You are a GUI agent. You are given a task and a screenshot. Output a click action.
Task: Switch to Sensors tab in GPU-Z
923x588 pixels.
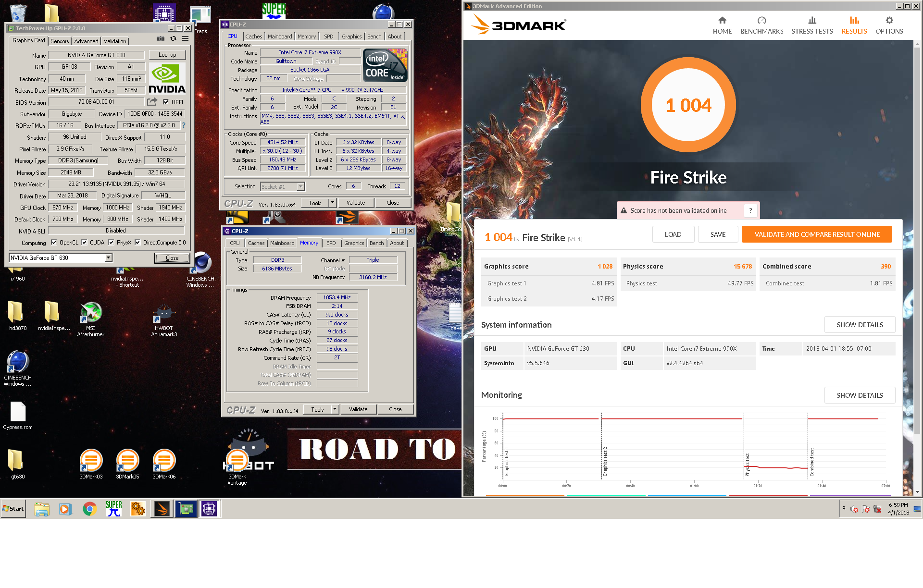[x=60, y=41]
